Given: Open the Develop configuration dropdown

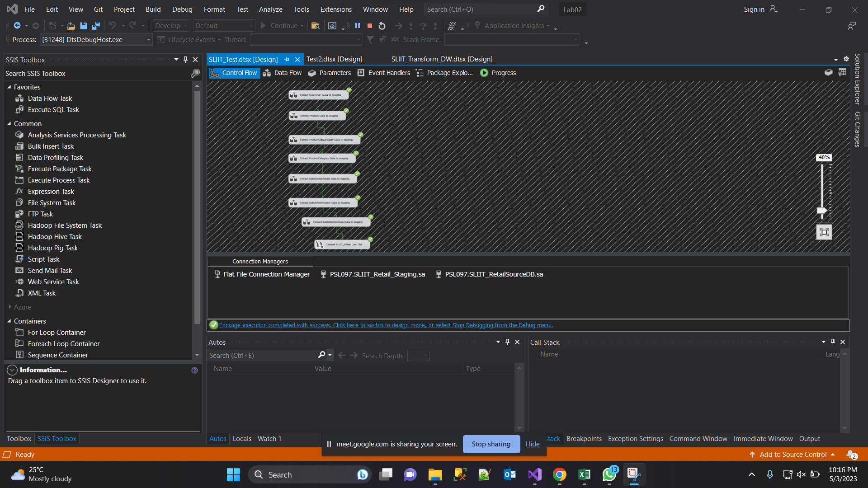Looking at the screenshot, I should 171,26.
